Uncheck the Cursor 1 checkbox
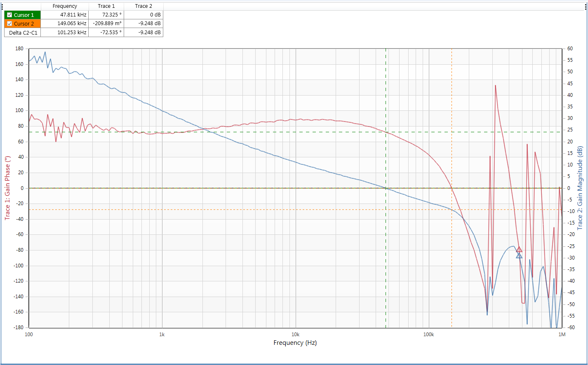Screen dimensions: 588x365 coord(10,15)
